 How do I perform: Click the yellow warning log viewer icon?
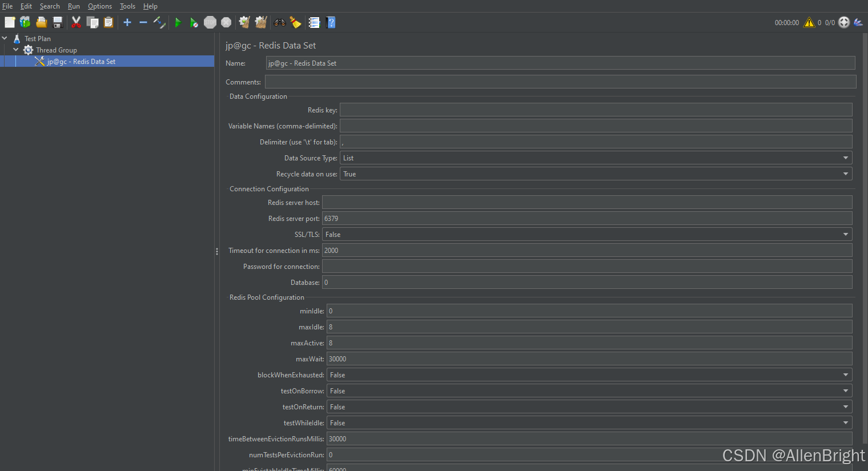[x=809, y=22]
